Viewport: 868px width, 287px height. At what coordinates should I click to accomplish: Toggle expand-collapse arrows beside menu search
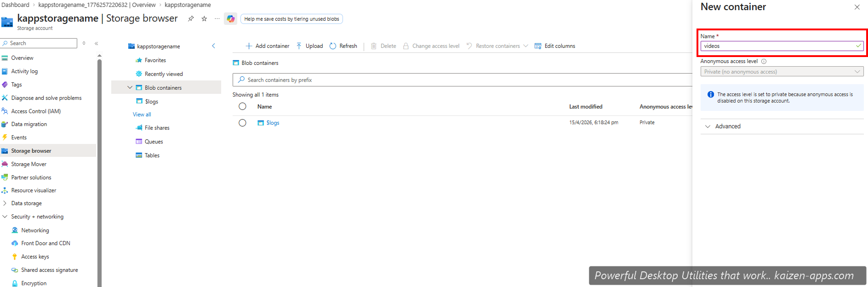(x=84, y=43)
